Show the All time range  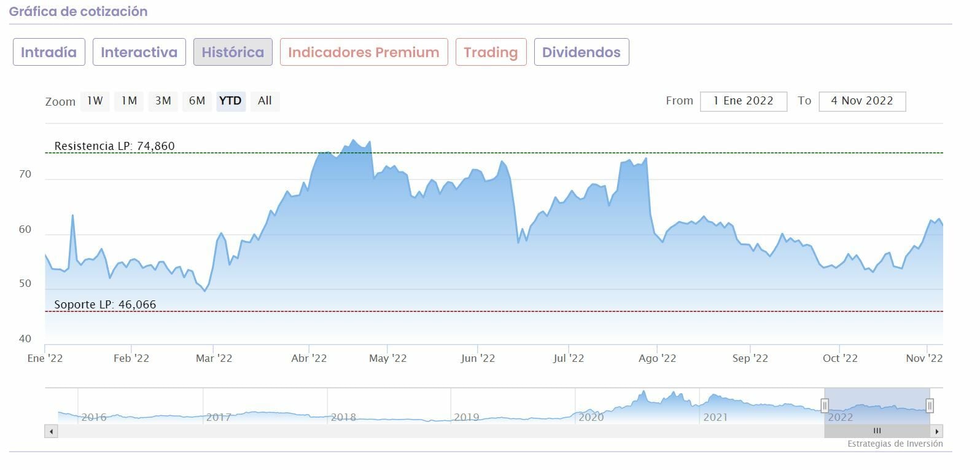click(265, 101)
